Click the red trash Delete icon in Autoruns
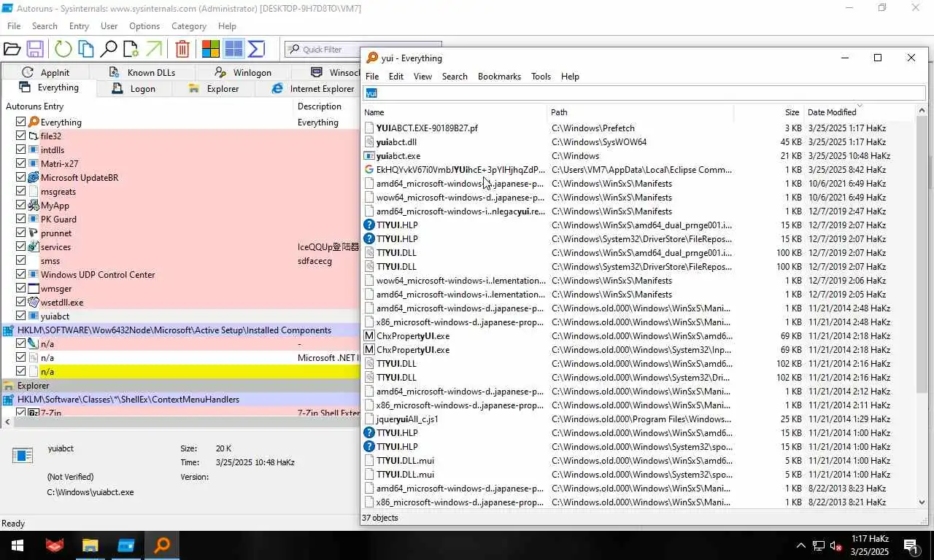Image resolution: width=934 pixels, height=560 pixels. (x=182, y=49)
